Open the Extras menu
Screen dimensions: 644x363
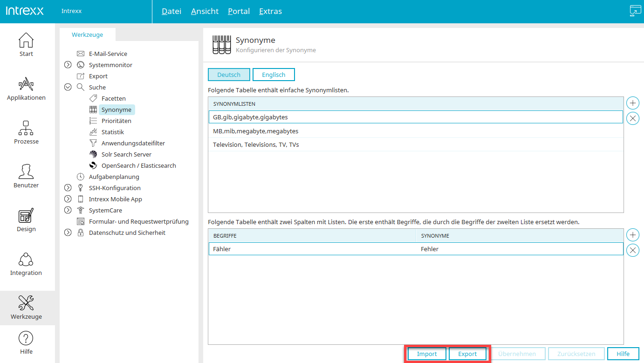coord(270,11)
